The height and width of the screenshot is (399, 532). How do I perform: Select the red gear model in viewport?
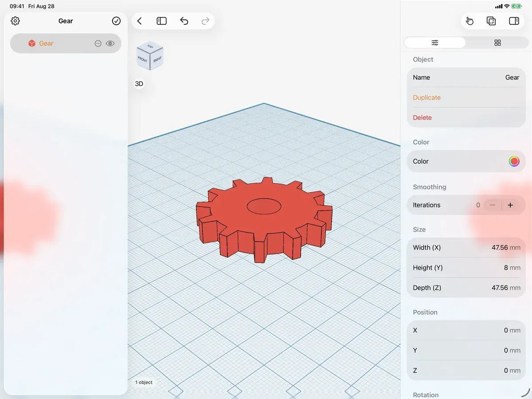click(264, 219)
